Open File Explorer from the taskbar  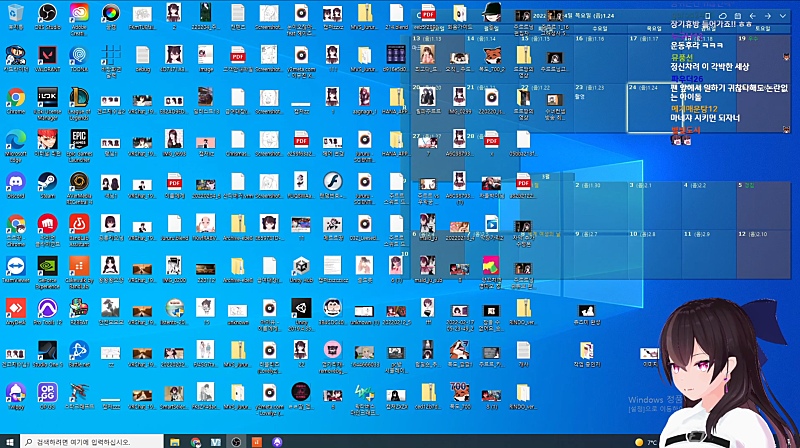(174, 442)
